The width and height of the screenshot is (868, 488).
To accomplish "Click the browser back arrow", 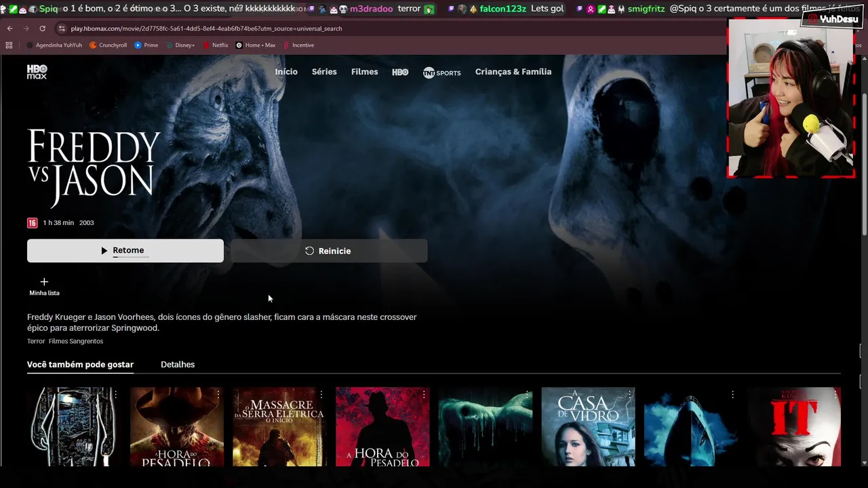I will (9, 28).
